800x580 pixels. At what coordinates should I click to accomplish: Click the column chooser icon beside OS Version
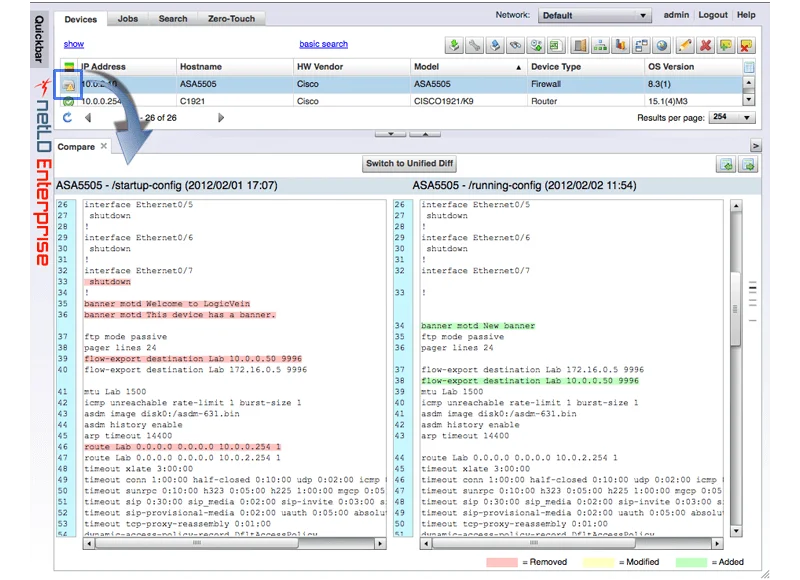click(x=748, y=67)
